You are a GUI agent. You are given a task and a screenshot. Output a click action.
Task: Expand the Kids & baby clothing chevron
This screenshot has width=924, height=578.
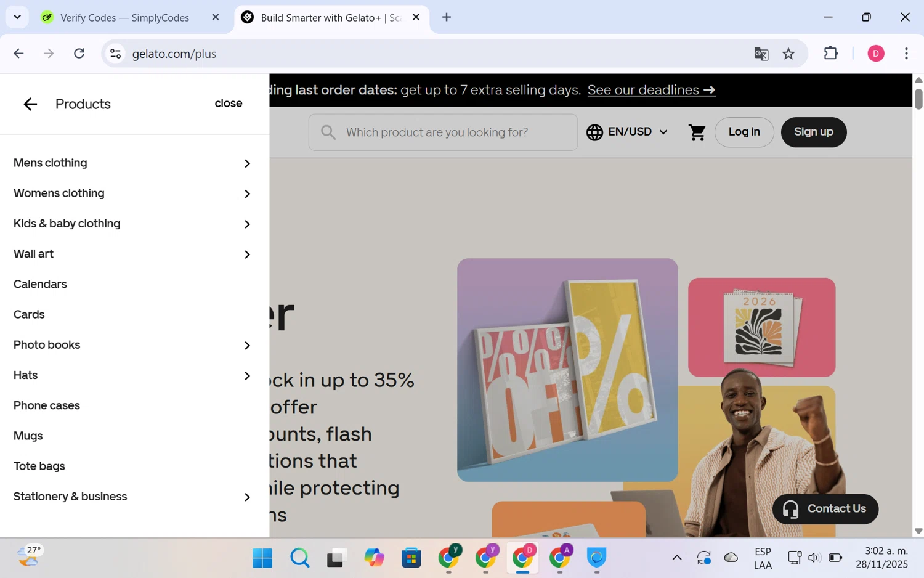[x=247, y=224]
